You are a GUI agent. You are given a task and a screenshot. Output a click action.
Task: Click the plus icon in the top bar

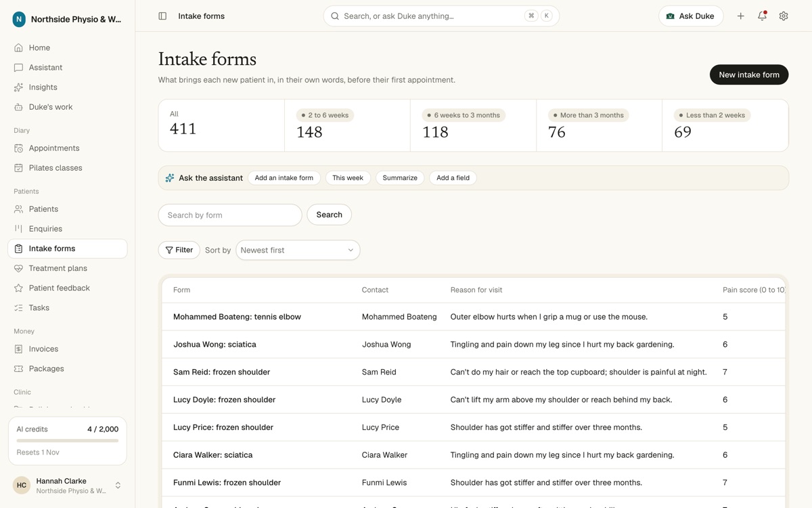point(740,16)
